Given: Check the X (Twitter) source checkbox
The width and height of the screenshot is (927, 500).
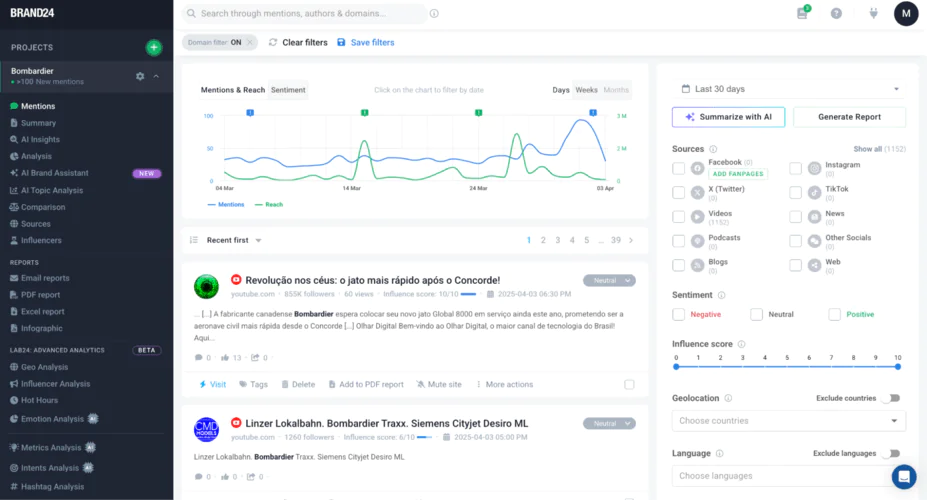Looking at the screenshot, I should point(679,193).
